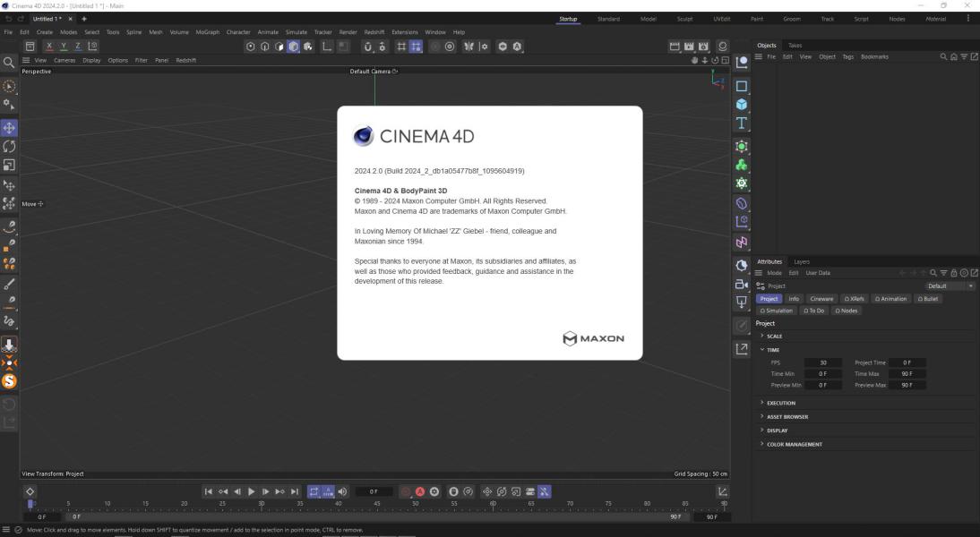Open the Brush paint tool
Screen dimensions: 980x537
click(x=9, y=284)
